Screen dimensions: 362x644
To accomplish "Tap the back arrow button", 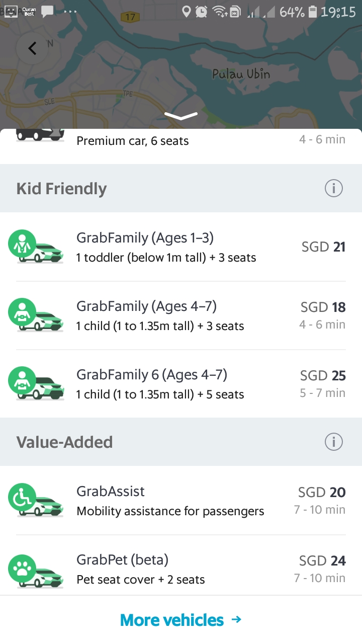I will [x=33, y=48].
